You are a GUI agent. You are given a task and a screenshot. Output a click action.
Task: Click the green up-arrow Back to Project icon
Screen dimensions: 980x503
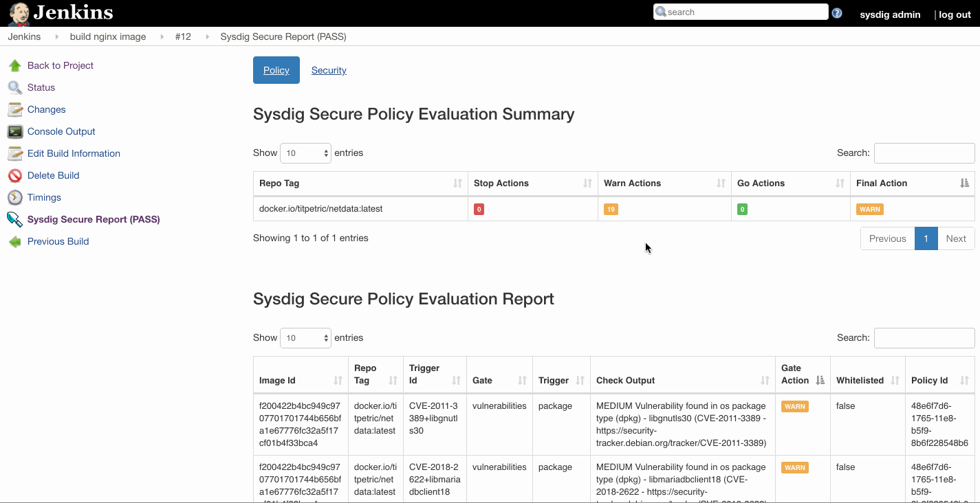15,65
